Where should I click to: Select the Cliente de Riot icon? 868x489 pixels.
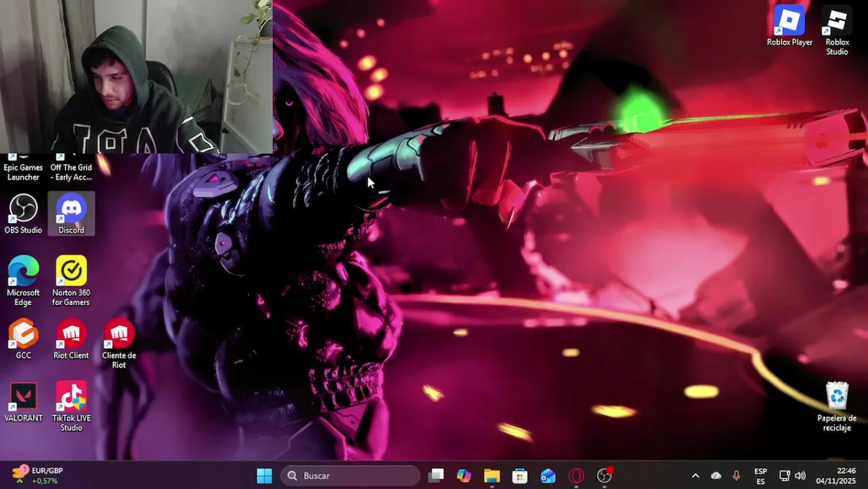click(x=119, y=344)
